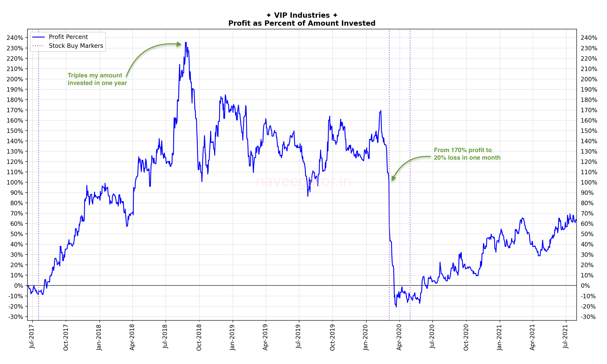Click the 'From 170% profit to 20% loss' annotation
Image resolution: width=607 pixels, height=364 pixels.
pyautogui.click(x=467, y=154)
